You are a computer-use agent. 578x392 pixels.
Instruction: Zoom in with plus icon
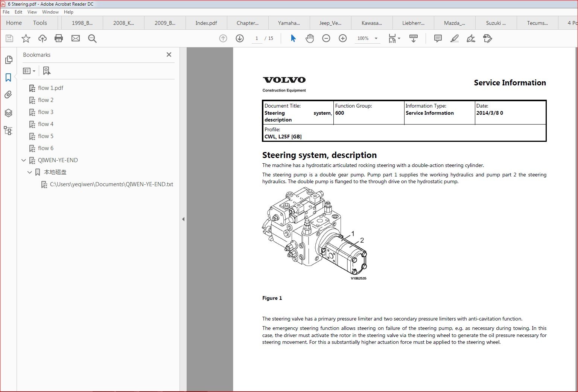343,38
